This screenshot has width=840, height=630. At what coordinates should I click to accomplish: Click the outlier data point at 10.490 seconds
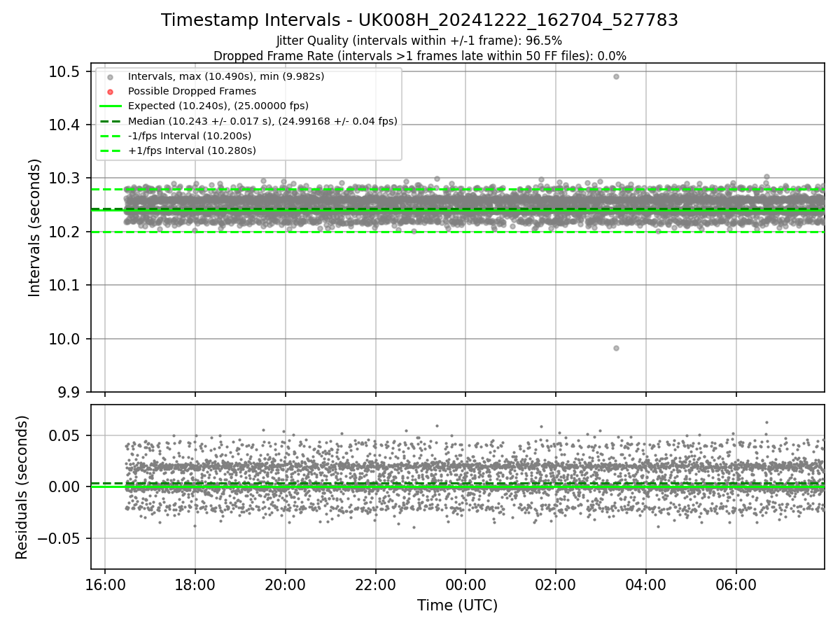616,76
